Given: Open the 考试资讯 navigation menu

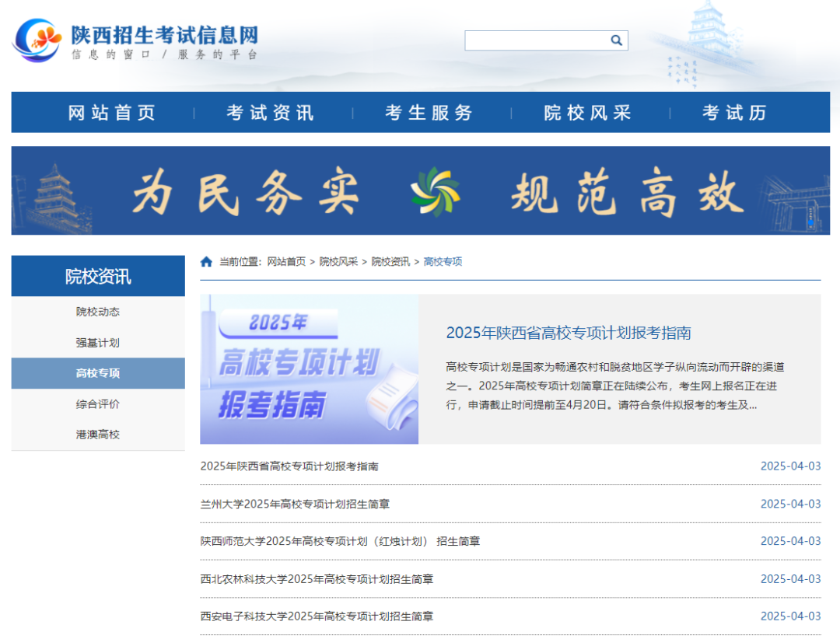Looking at the screenshot, I should [268, 112].
